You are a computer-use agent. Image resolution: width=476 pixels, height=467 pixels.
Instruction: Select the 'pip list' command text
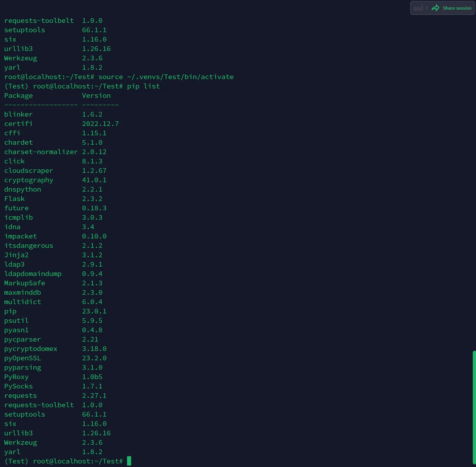point(143,86)
